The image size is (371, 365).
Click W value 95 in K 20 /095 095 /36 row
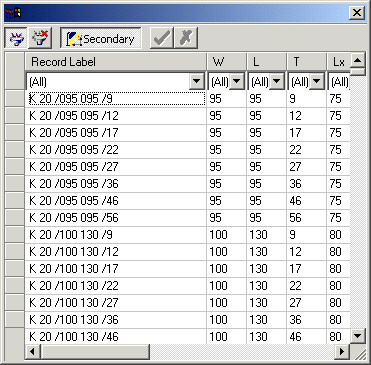pos(226,184)
